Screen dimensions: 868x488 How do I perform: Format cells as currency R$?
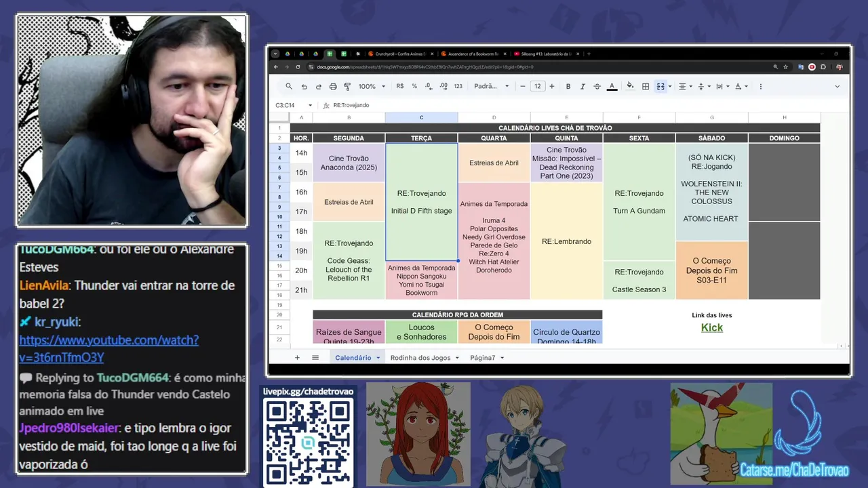(400, 87)
